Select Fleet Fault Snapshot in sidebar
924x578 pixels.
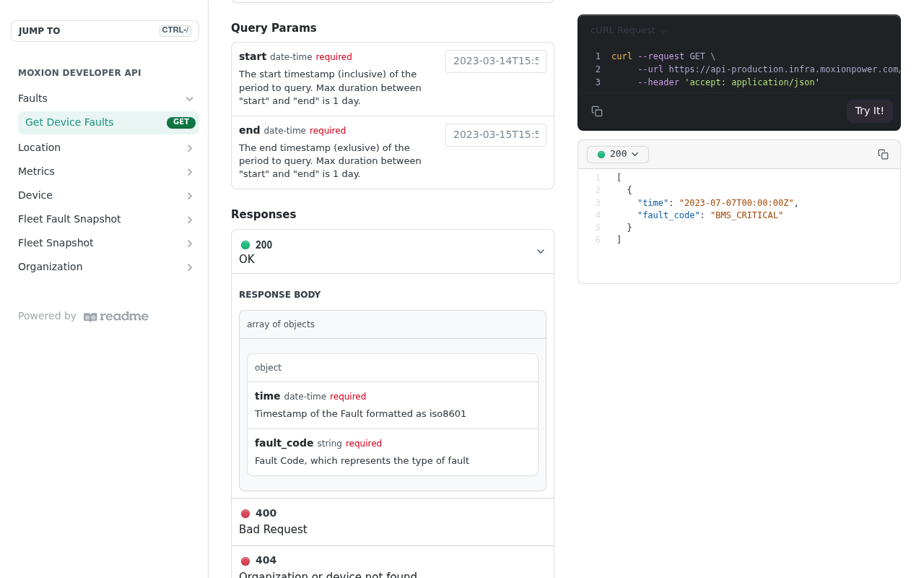pyautogui.click(x=69, y=219)
